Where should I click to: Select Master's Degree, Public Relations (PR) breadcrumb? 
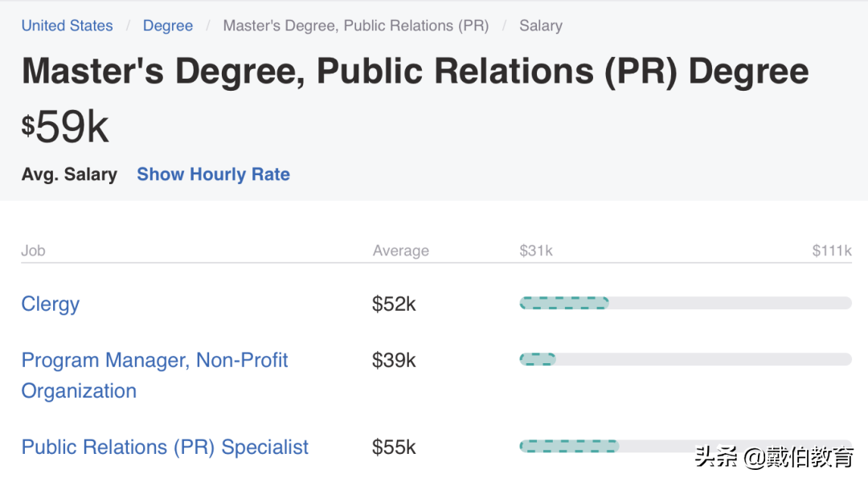point(355,26)
